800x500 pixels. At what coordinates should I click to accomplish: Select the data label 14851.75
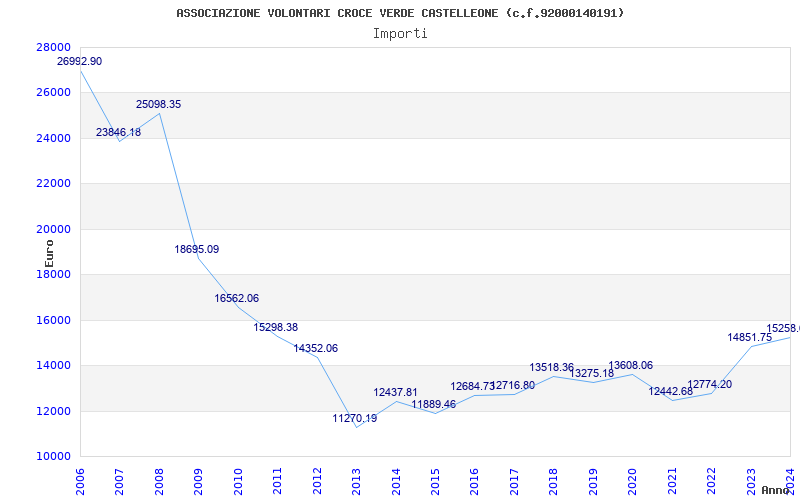749,337
